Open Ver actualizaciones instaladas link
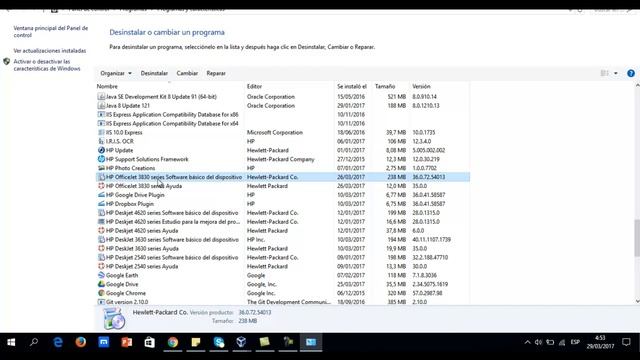The width and height of the screenshot is (640, 360). (x=50, y=51)
